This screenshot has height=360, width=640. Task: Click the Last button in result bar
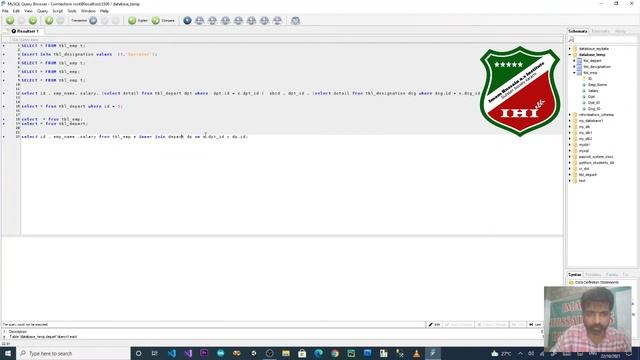[535, 324]
